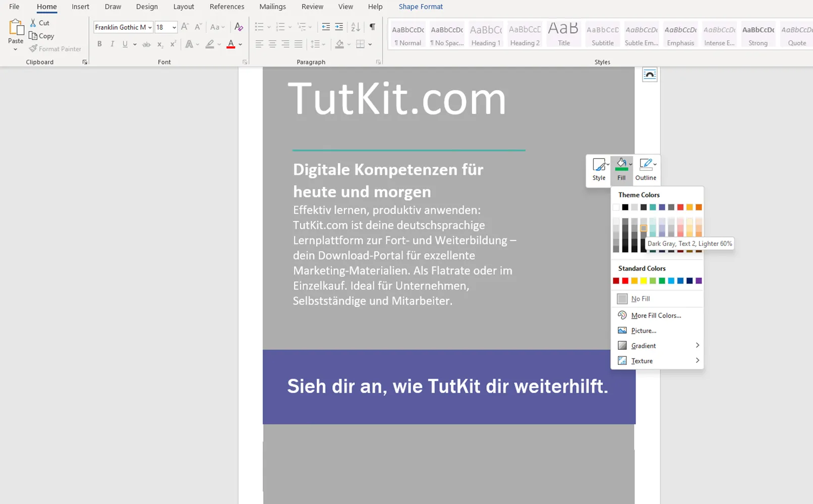Open the Shape Format tab
Viewport: 813px width, 504px height.
click(x=421, y=7)
